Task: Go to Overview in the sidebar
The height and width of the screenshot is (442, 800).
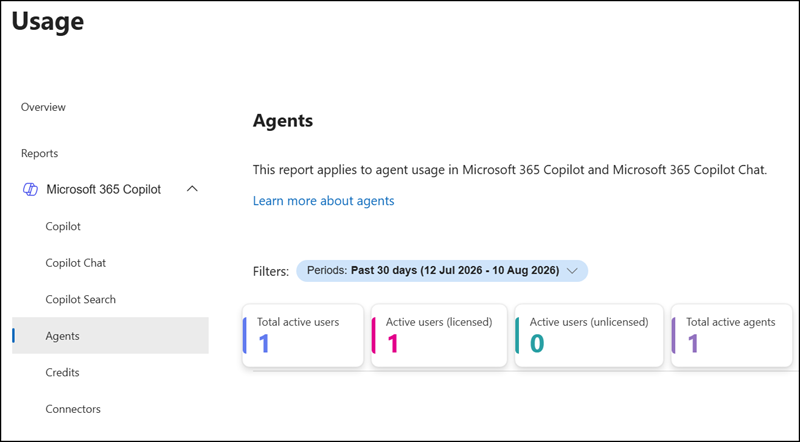Action: (x=43, y=107)
